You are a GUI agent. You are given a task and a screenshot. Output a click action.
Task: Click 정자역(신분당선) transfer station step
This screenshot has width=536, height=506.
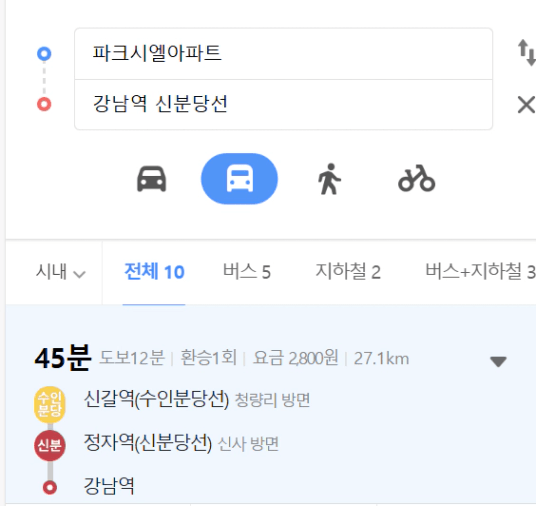(x=148, y=443)
